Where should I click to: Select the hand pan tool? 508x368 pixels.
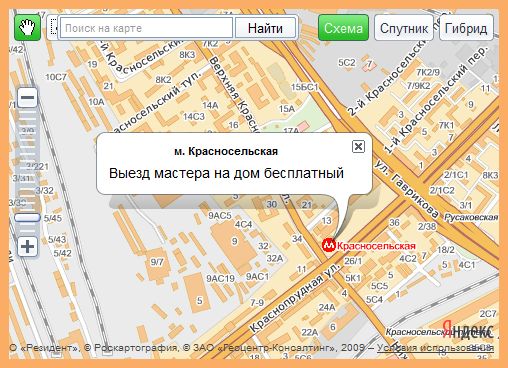[27, 28]
